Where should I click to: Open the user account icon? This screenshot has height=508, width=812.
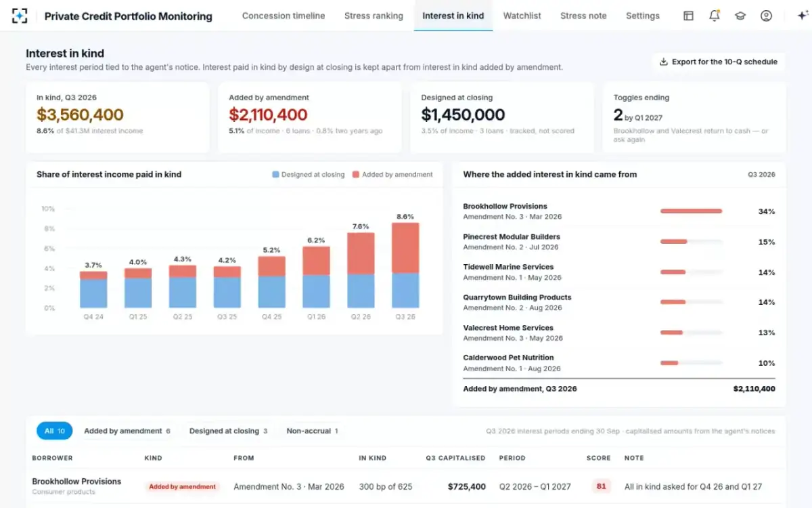[766, 16]
